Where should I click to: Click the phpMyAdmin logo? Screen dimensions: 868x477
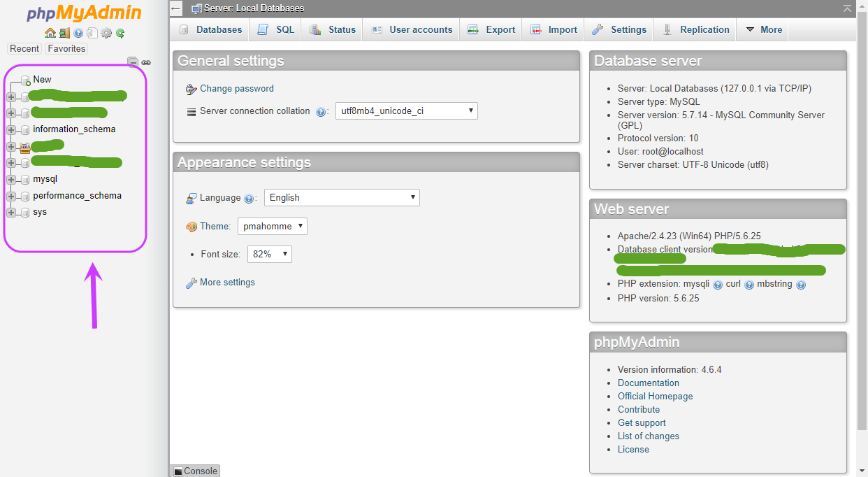pos(84,13)
